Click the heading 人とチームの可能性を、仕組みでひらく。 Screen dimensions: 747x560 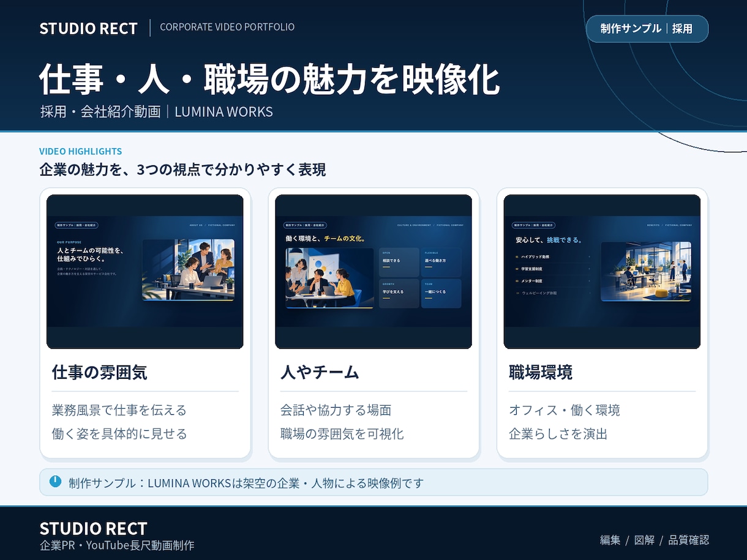click(91, 255)
